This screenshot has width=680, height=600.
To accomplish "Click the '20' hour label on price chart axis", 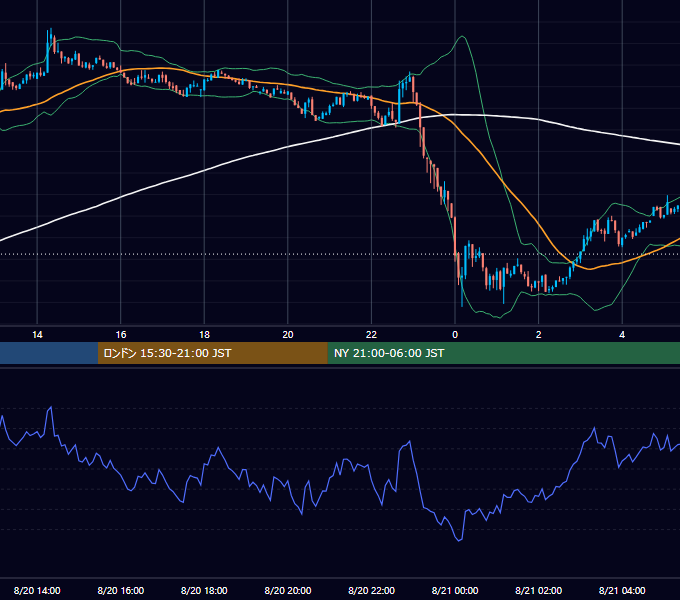I will pyautogui.click(x=288, y=335).
